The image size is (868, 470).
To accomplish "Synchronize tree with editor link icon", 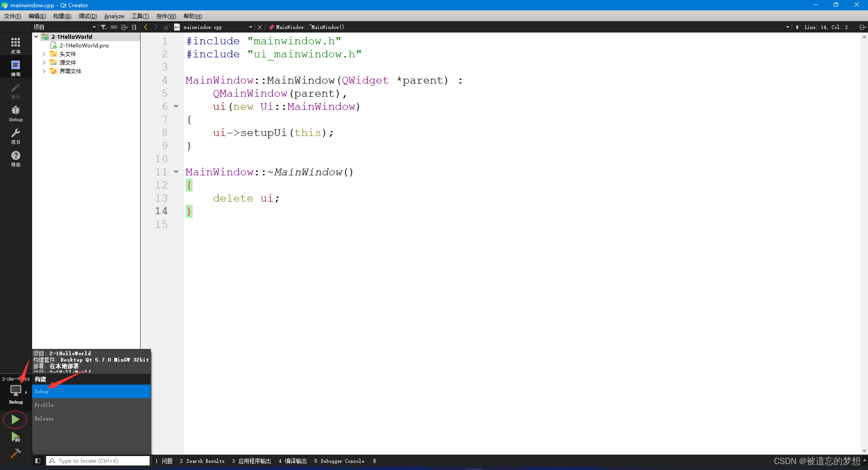I will (x=114, y=27).
